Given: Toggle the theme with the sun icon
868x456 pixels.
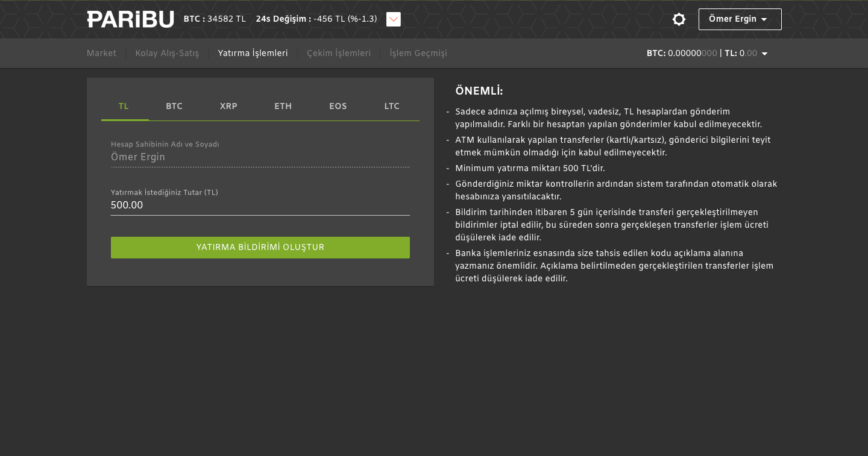Looking at the screenshot, I should click(679, 19).
